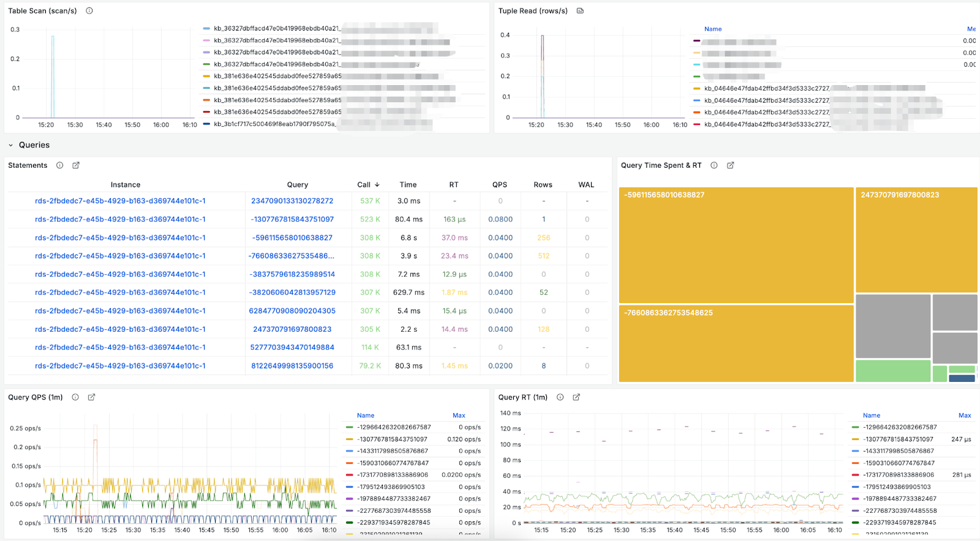
Task: Open the instance link in the first Statements row
Action: [x=120, y=201]
